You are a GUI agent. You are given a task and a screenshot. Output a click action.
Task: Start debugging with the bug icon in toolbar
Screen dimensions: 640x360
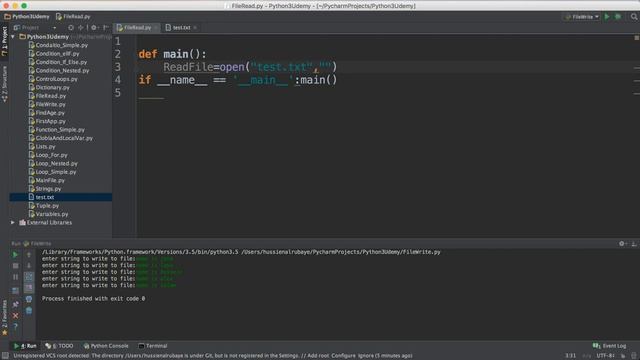[618, 17]
